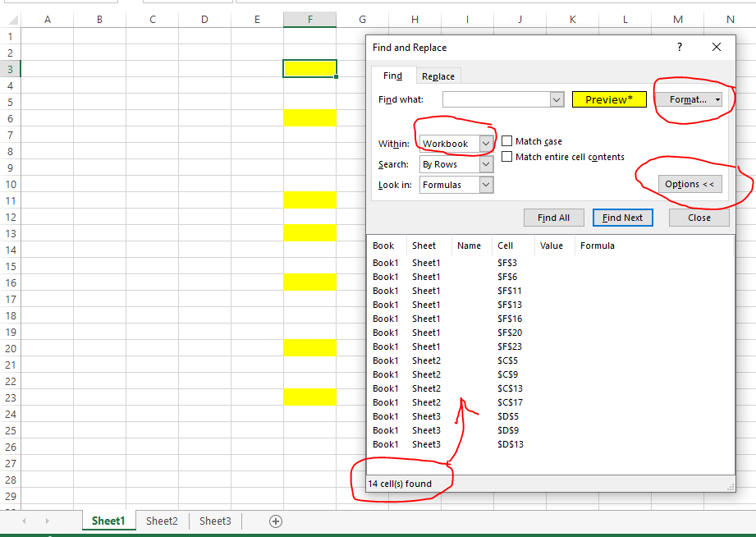Image resolution: width=756 pixels, height=537 pixels.
Task: Select result row Sheet3 $D$13
Action: pos(551,445)
